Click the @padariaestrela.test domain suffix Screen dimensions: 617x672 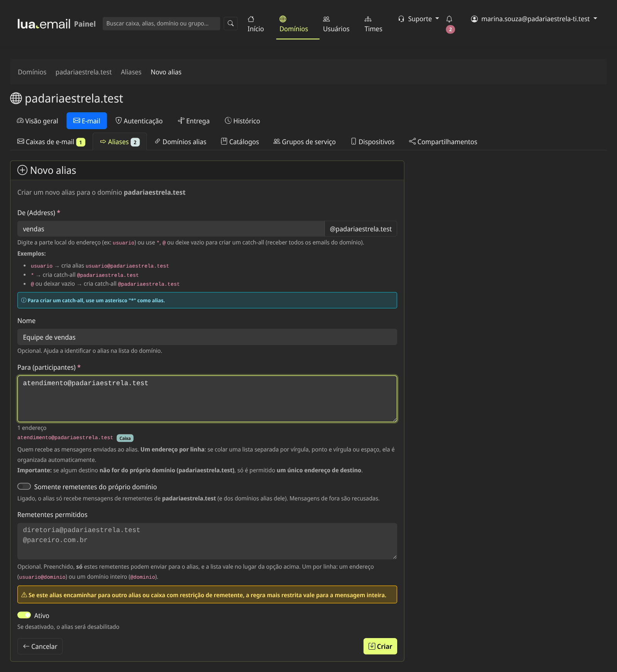361,229
